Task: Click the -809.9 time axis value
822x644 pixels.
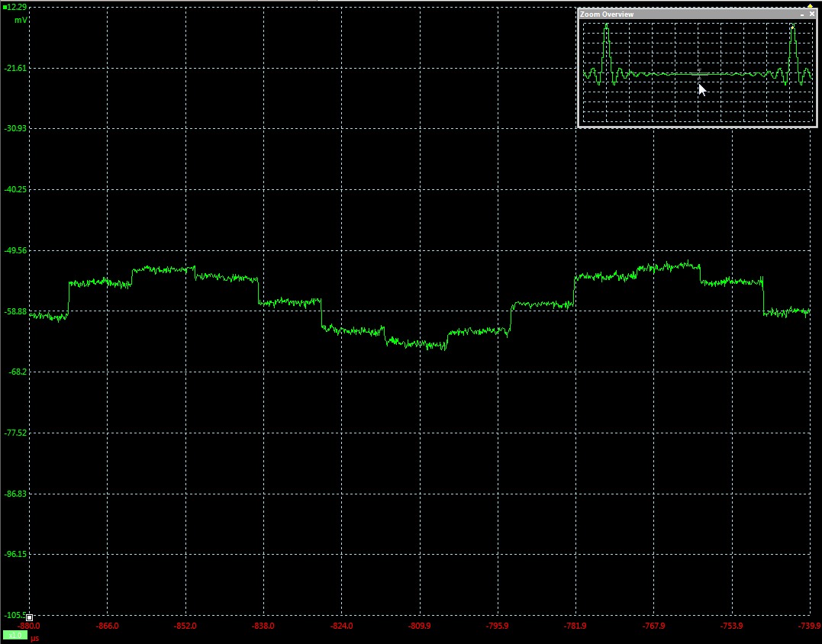Action: 420,626
